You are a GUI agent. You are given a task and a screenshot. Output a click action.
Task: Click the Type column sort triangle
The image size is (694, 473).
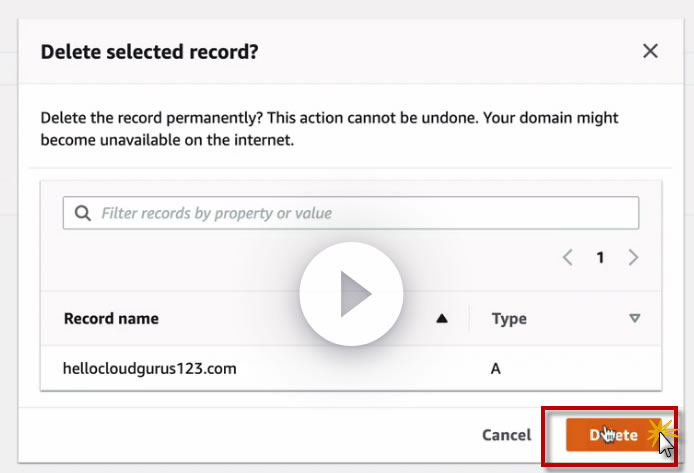[x=634, y=319]
